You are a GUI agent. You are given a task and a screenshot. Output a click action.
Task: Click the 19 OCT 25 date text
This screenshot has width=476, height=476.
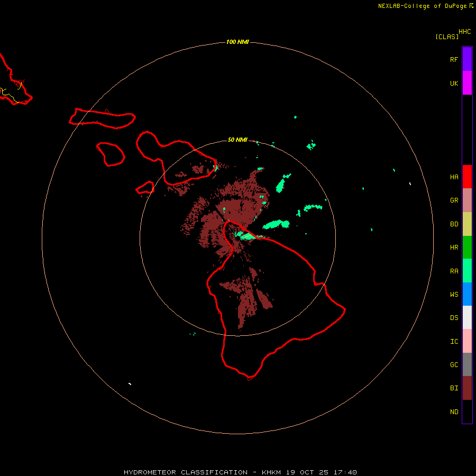coord(307,472)
